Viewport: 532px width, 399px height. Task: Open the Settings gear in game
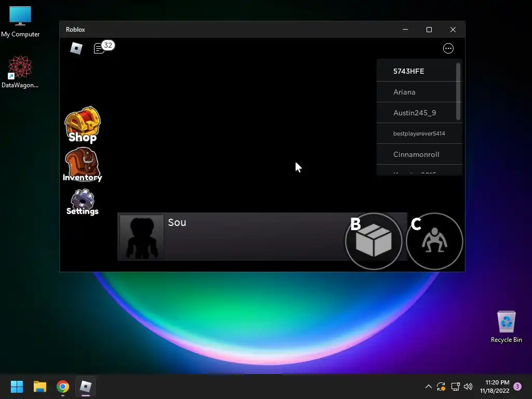tap(83, 202)
